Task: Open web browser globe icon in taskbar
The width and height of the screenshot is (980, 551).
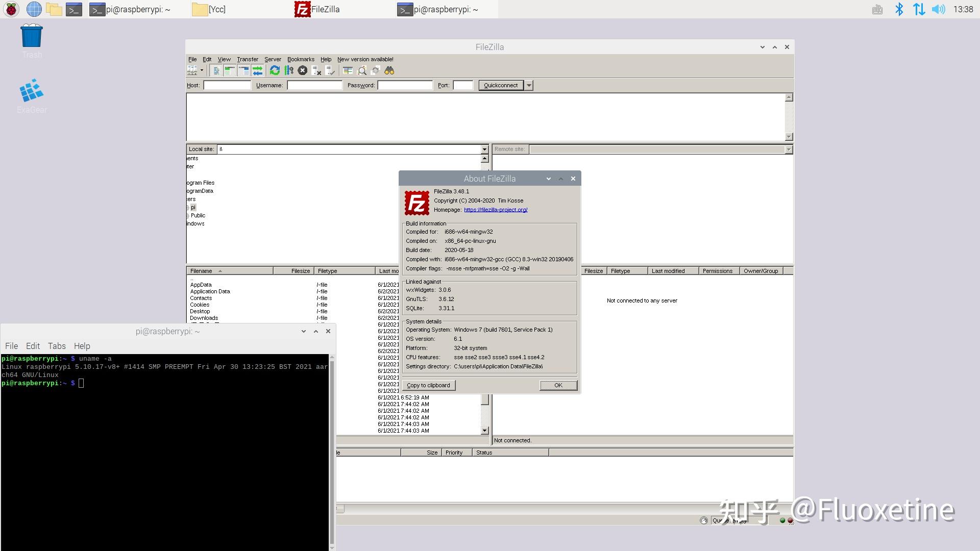Action: [x=34, y=9]
